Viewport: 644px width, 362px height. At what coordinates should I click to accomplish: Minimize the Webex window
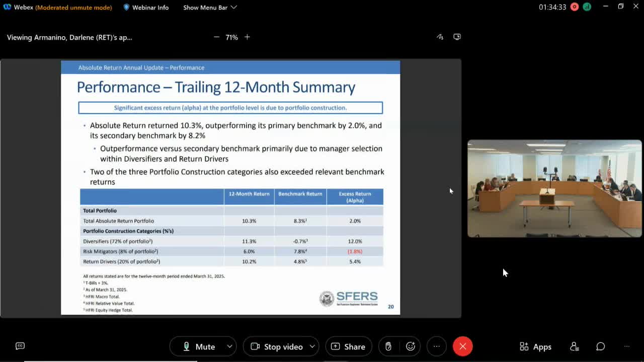click(x=606, y=7)
